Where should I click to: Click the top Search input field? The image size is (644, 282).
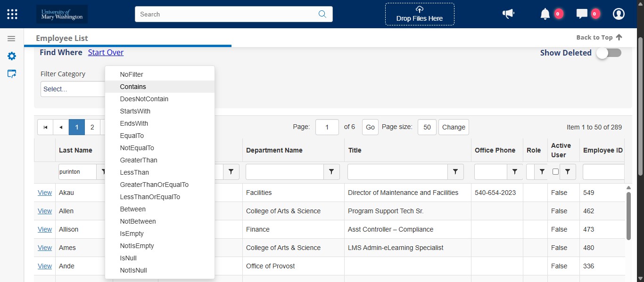point(226,14)
